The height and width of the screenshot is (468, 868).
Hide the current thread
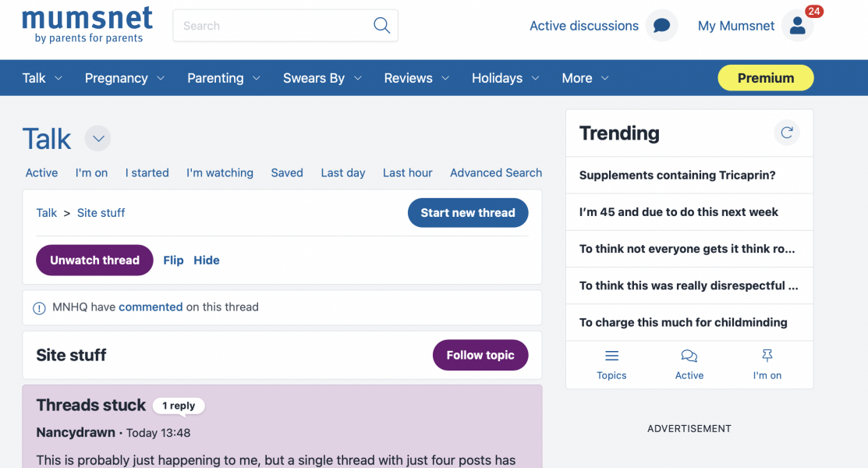tap(206, 260)
